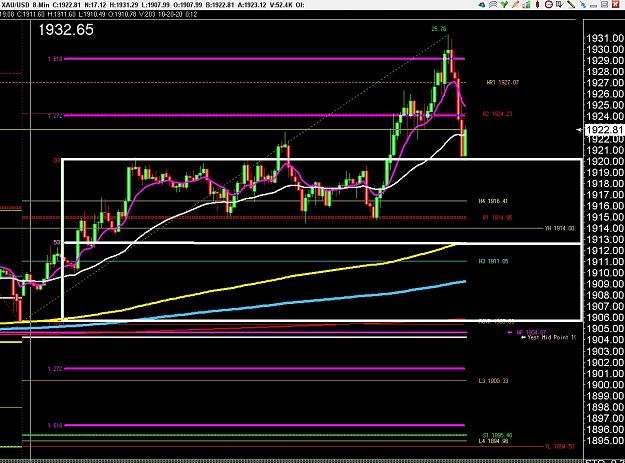Screen dimensions: 625x463
Task: Click the blue pin icon in toolbar
Action: 583,4
